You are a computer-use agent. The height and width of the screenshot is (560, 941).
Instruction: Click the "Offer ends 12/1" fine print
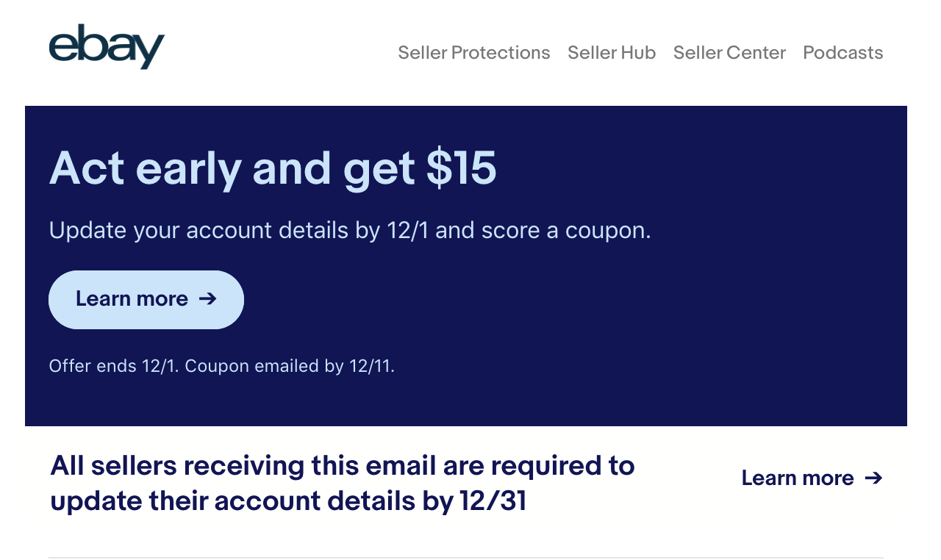pos(114,366)
